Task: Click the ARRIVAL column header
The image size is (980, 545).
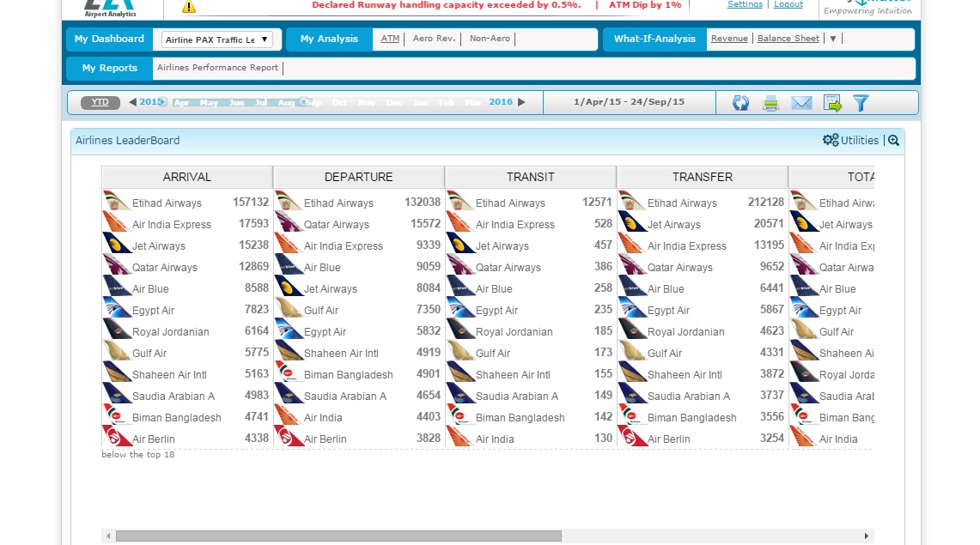Action: click(x=187, y=177)
